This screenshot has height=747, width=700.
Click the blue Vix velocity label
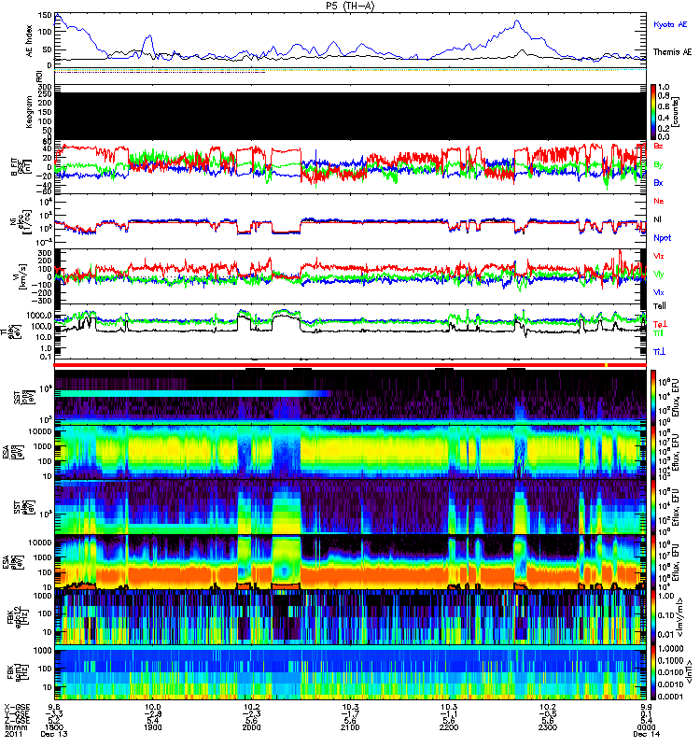point(659,293)
